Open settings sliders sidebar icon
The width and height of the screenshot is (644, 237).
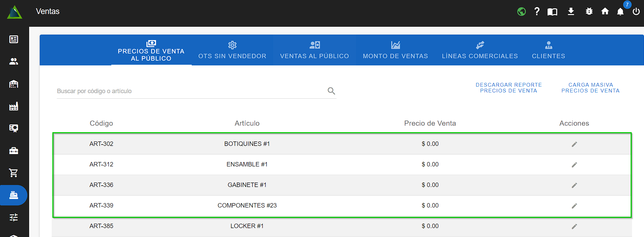click(14, 217)
